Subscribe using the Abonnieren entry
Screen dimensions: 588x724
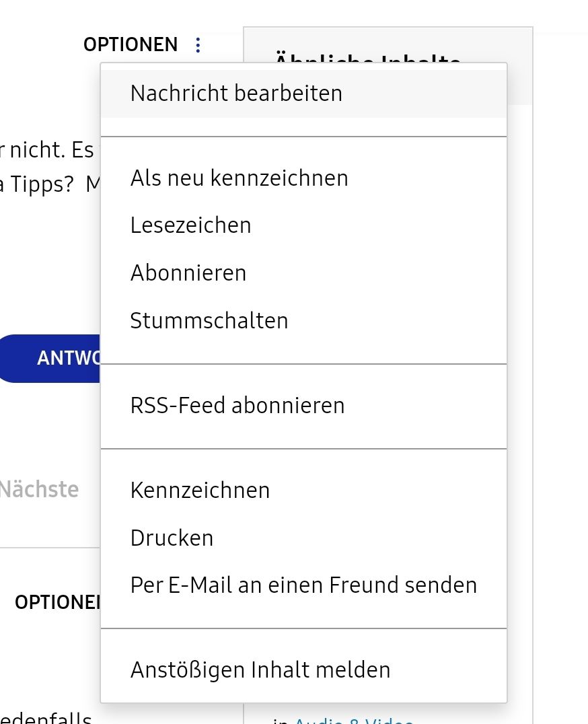(188, 273)
